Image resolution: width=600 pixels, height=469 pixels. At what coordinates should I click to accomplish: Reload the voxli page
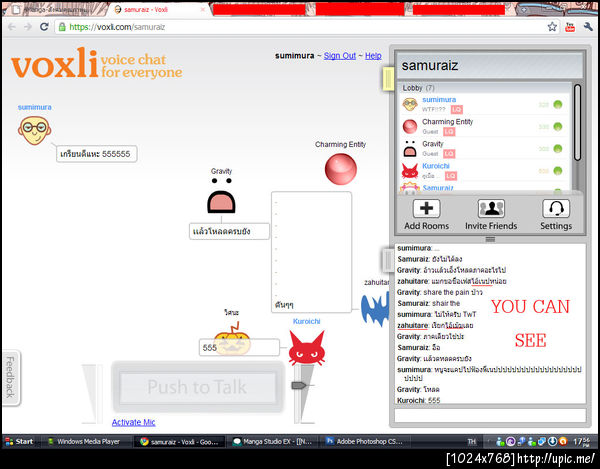[44, 27]
